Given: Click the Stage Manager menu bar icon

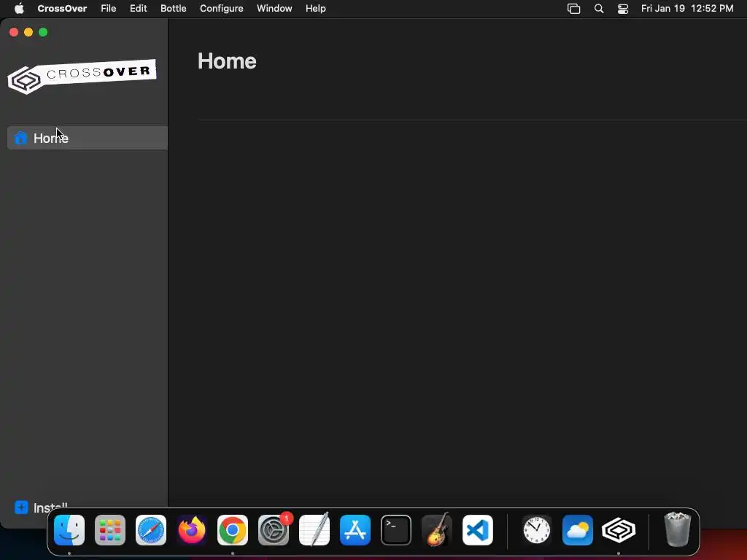Looking at the screenshot, I should pyautogui.click(x=573, y=9).
